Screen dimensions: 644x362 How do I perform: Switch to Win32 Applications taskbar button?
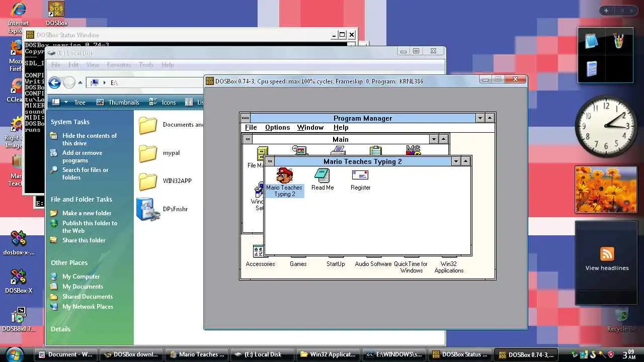coord(329,354)
